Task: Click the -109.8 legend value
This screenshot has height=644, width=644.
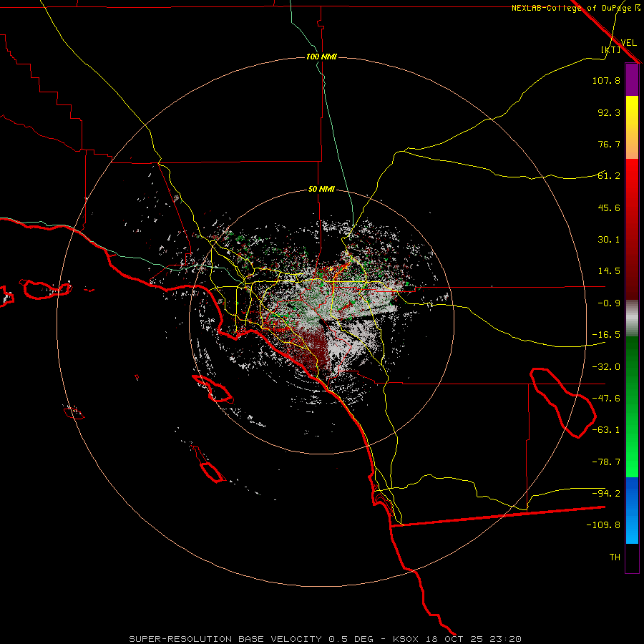Action: pos(603,525)
